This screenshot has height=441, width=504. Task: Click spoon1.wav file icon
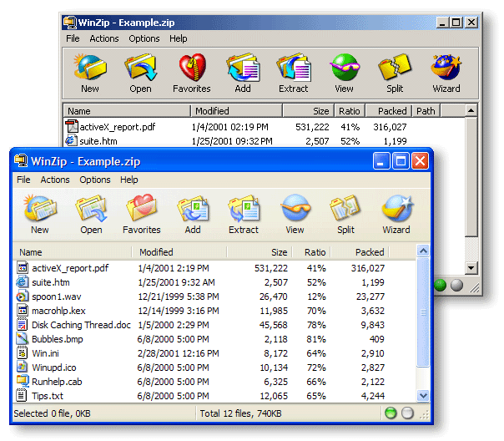(x=23, y=297)
